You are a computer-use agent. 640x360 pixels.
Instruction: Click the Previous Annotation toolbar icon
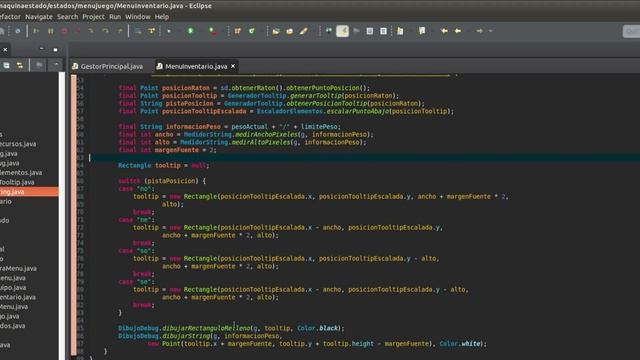point(422,31)
